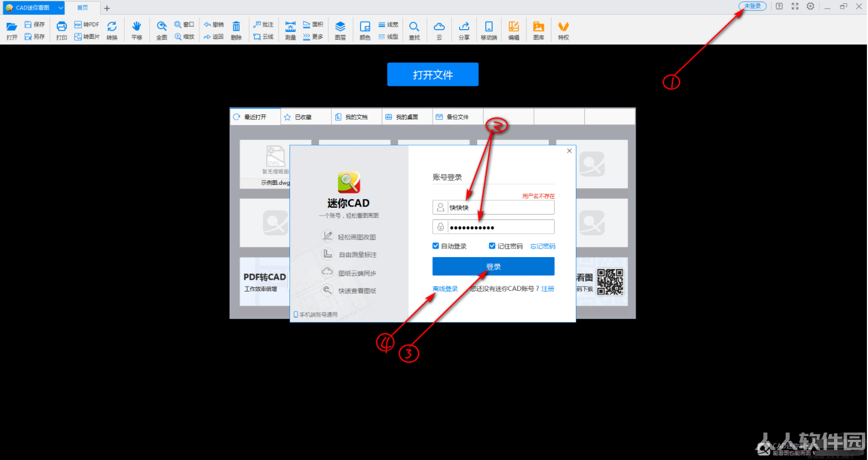The height and width of the screenshot is (460, 868).
Task: Click the 分享 share icon
Action: point(464,26)
